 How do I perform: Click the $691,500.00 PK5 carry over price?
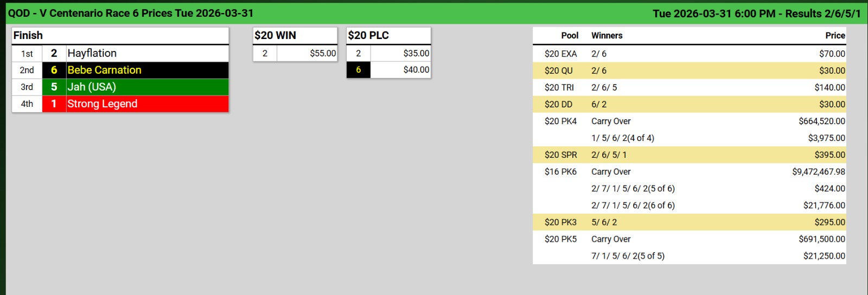[821, 239]
